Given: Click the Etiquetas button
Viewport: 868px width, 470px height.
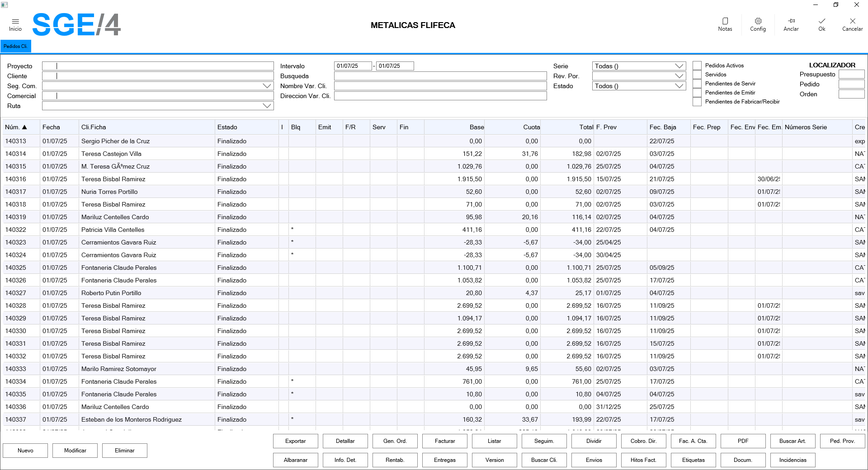Looking at the screenshot, I should click(693, 460).
